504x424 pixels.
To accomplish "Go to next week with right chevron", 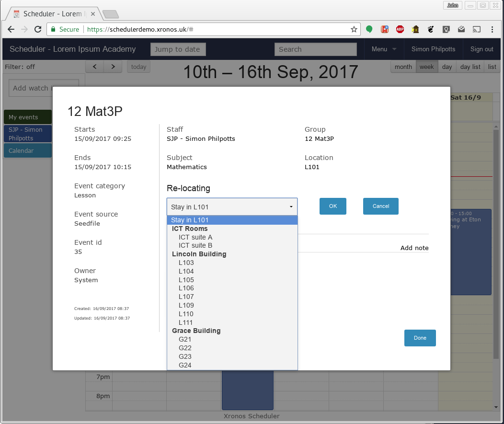I will tap(113, 67).
